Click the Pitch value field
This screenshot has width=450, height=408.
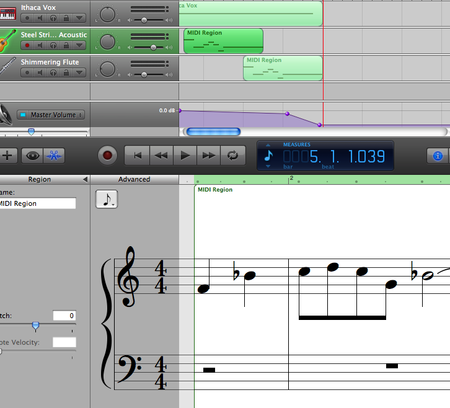point(64,315)
